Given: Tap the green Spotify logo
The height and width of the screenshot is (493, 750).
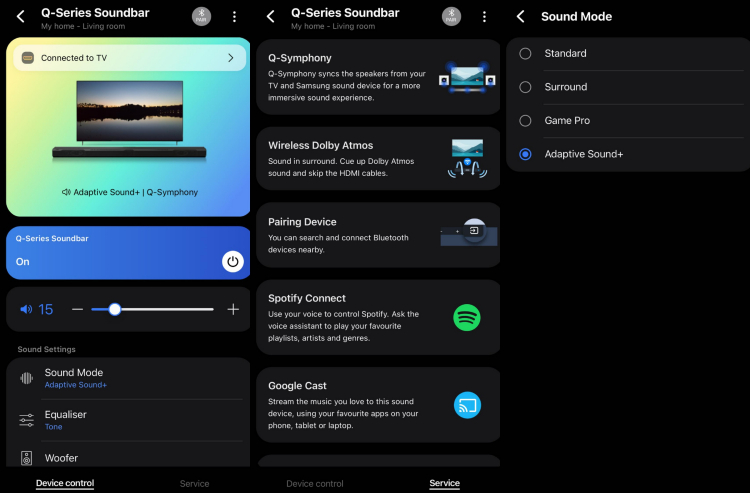Looking at the screenshot, I should click(x=467, y=318).
